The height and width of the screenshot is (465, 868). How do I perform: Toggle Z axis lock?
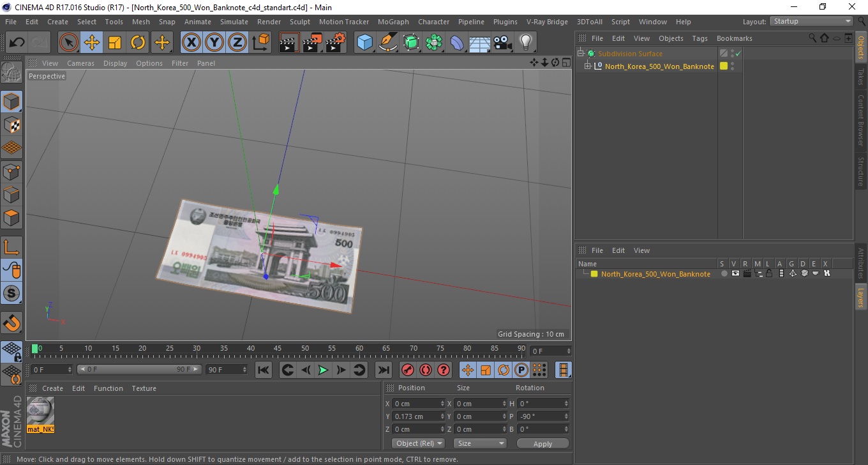(x=237, y=43)
